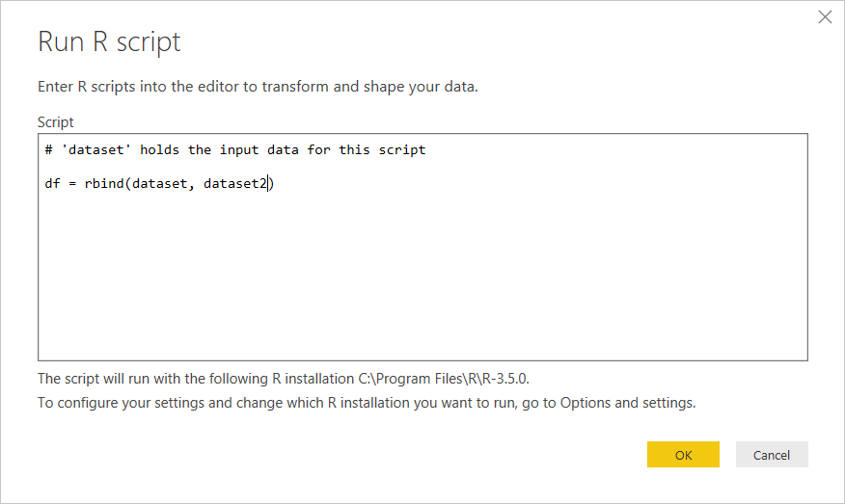Place cursor after the closing parenthesis

point(276,183)
